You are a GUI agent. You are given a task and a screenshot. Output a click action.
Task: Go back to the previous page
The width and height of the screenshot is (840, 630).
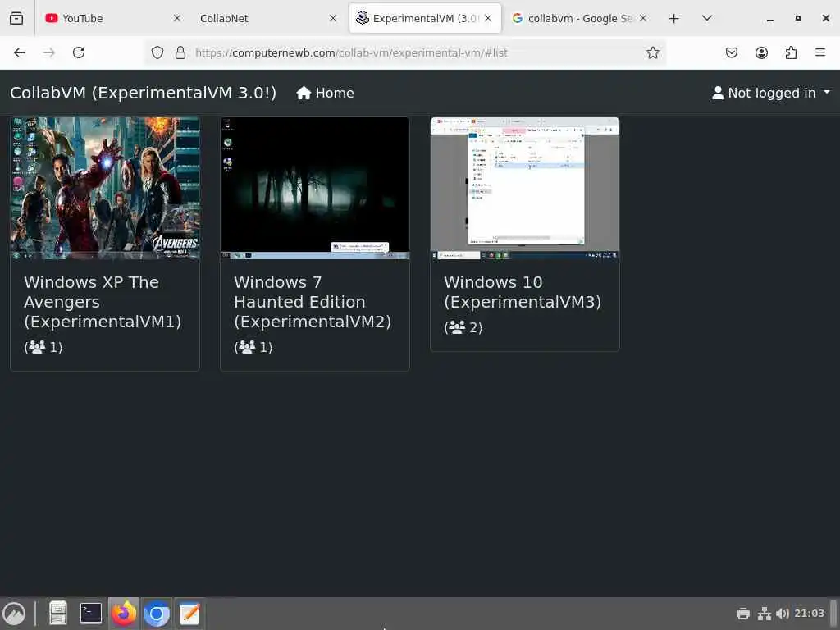point(20,52)
